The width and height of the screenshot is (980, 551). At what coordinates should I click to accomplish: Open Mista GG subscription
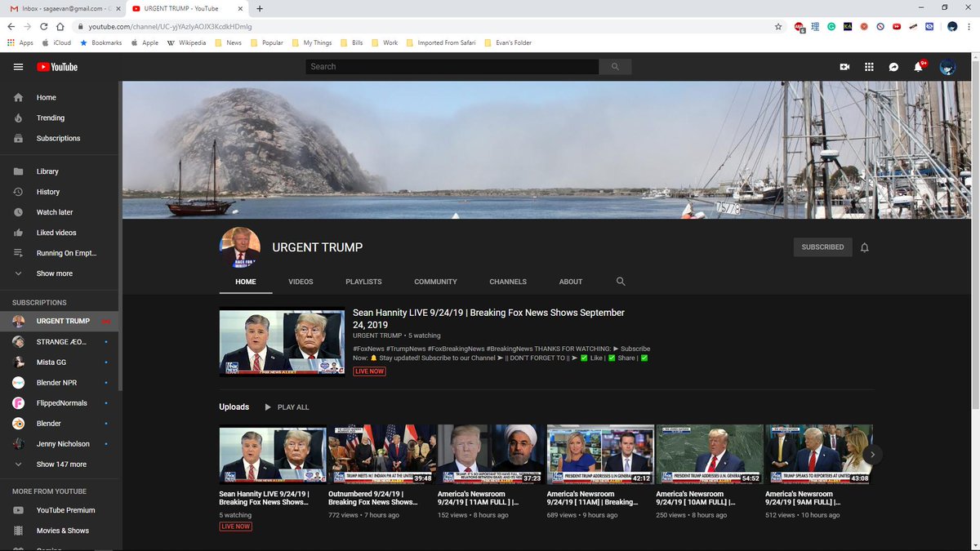tap(60, 362)
